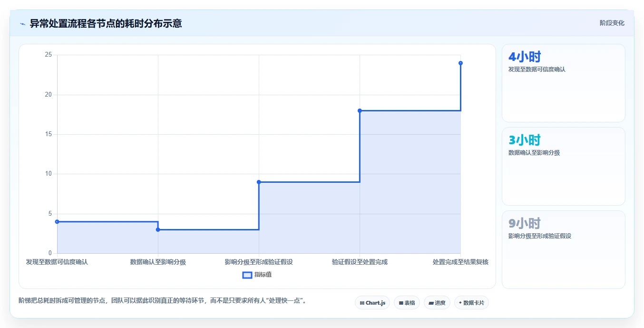This screenshot has height=328, width=644.
Task: Click the footnote text starting with 阶梯把总耗时
Action: (x=163, y=300)
